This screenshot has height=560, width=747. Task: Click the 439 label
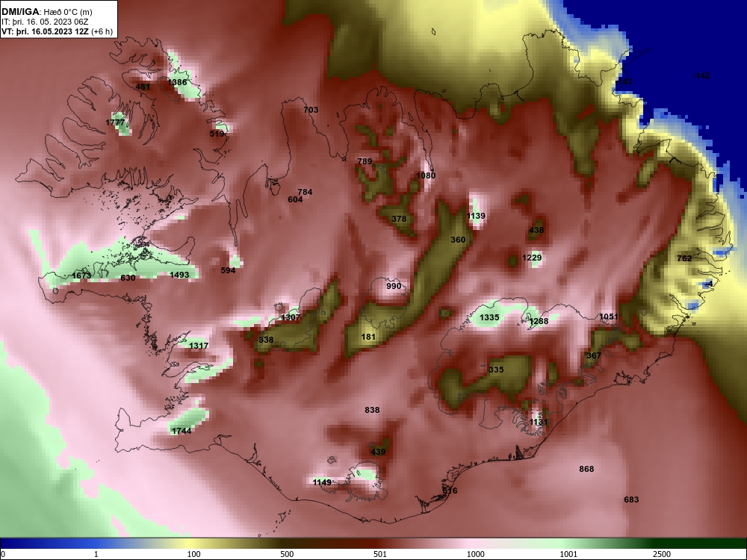click(378, 452)
